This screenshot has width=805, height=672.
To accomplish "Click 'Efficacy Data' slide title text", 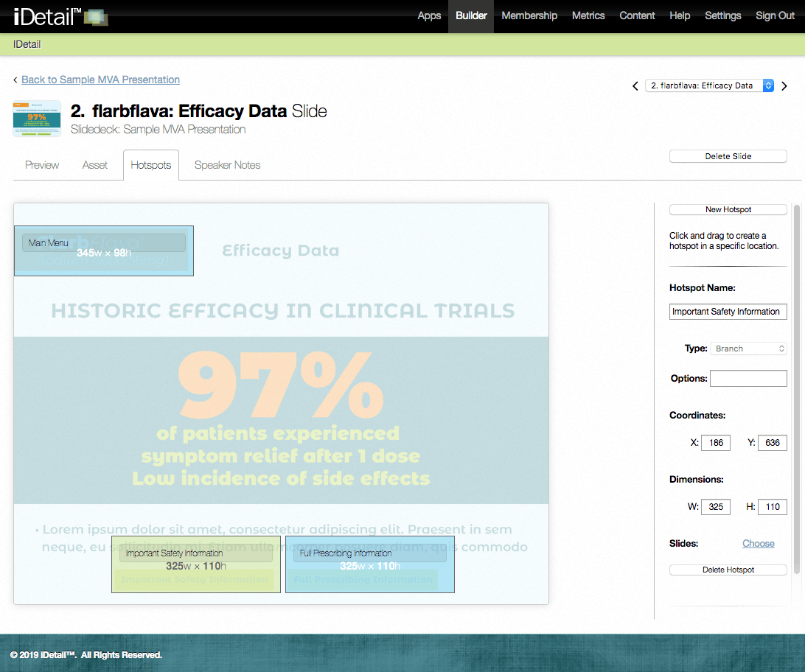I will (x=280, y=251).
